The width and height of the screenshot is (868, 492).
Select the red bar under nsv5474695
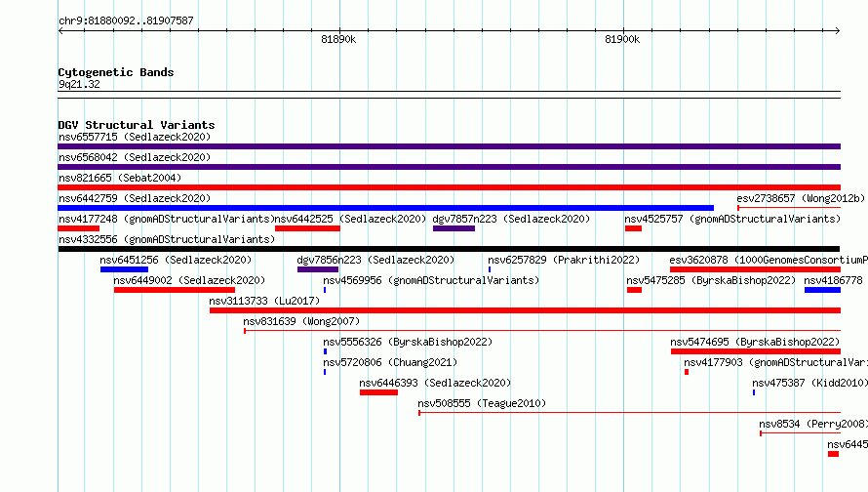tap(756, 351)
